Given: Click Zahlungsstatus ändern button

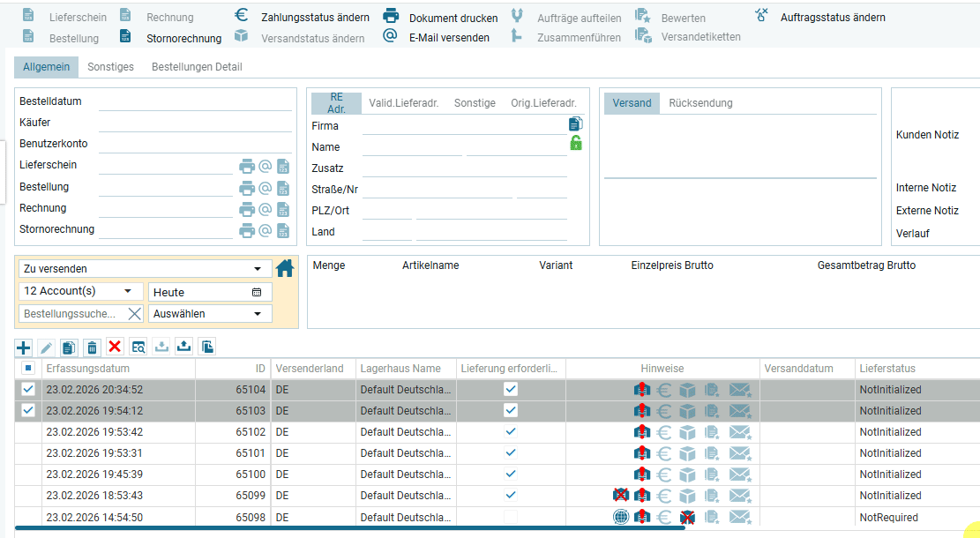Looking at the screenshot, I should point(303,17).
